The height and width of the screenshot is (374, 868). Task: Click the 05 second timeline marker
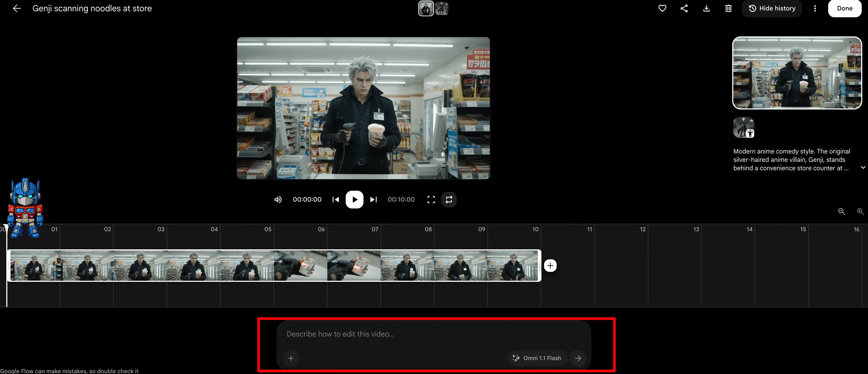point(268,229)
